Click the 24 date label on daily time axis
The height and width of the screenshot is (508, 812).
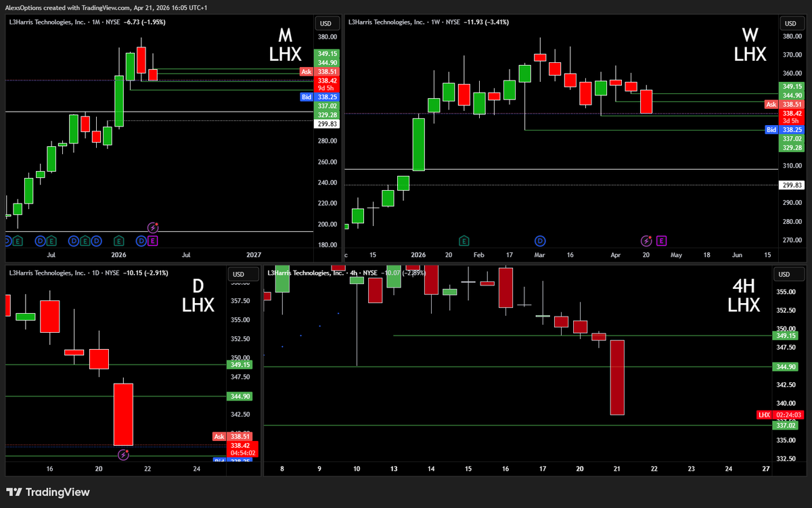pos(197,468)
